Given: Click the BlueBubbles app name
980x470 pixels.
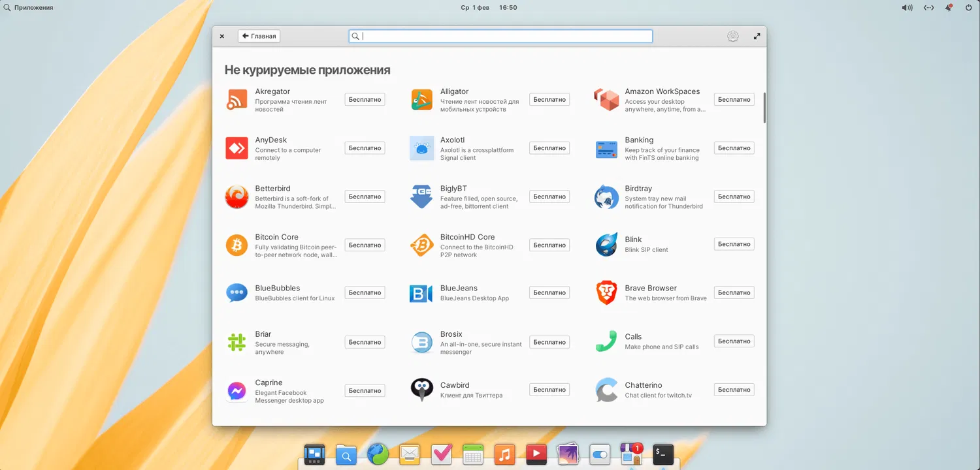Looking at the screenshot, I should coord(278,288).
